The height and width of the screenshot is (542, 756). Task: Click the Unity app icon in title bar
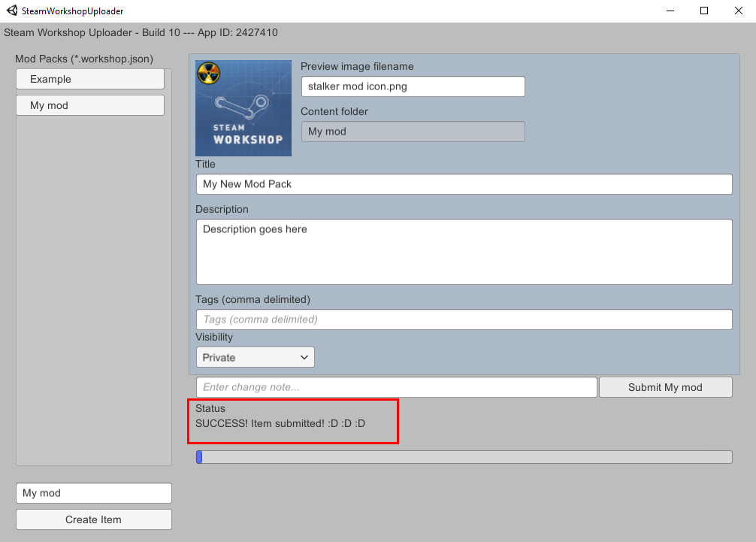pos(11,11)
